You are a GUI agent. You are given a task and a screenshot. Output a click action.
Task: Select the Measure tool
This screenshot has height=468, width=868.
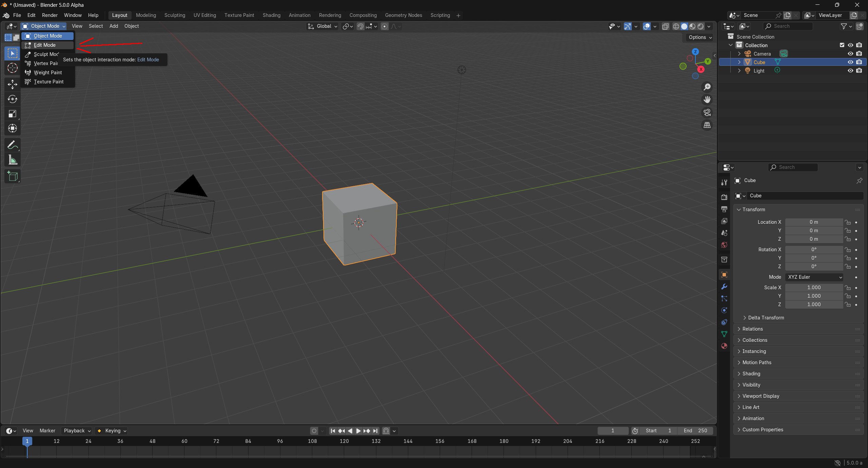13,160
